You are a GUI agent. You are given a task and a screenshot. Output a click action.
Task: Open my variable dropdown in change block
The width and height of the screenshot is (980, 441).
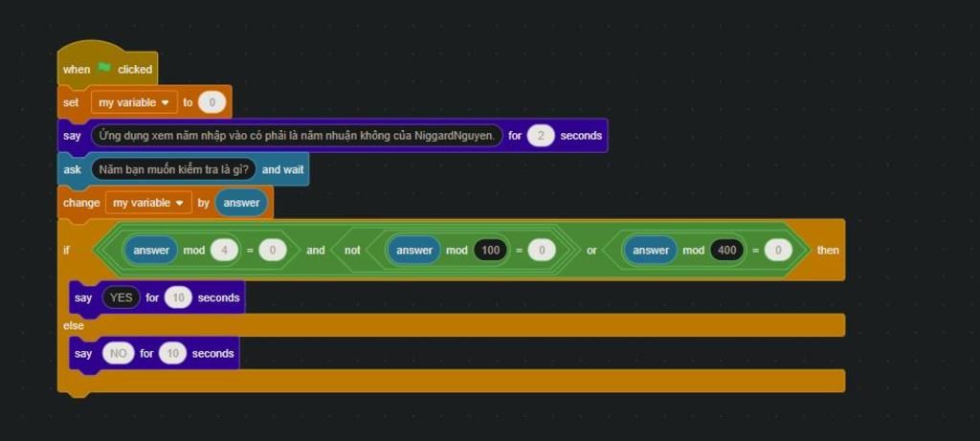click(x=148, y=203)
